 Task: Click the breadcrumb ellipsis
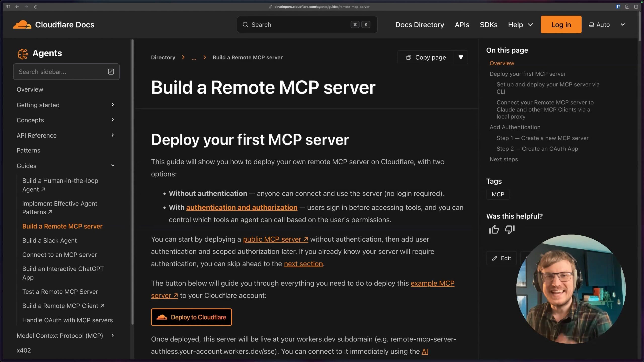(194, 58)
